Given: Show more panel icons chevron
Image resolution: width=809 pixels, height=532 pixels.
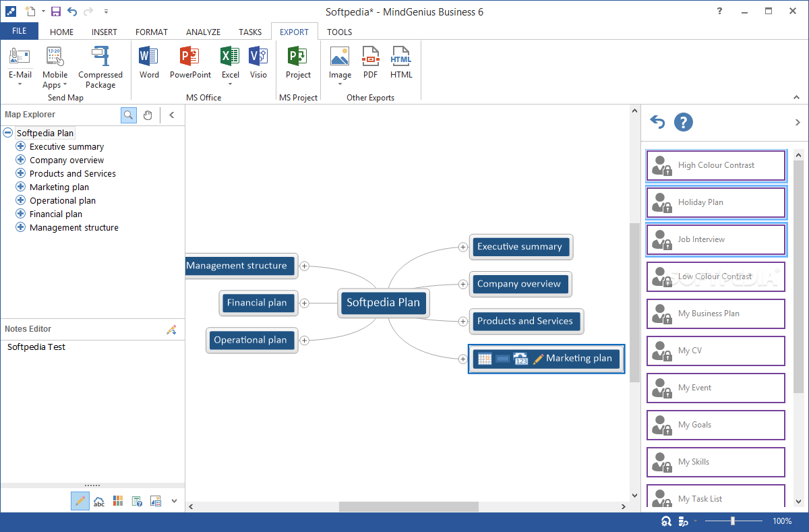Looking at the screenshot, I should pos(174,501).
